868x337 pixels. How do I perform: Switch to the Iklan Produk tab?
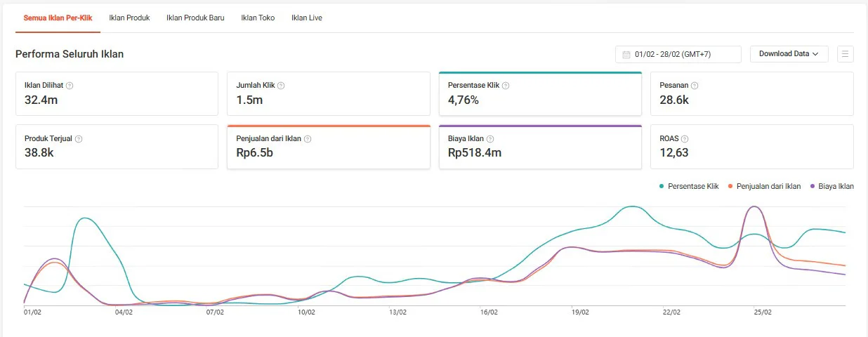coord(129,18)
